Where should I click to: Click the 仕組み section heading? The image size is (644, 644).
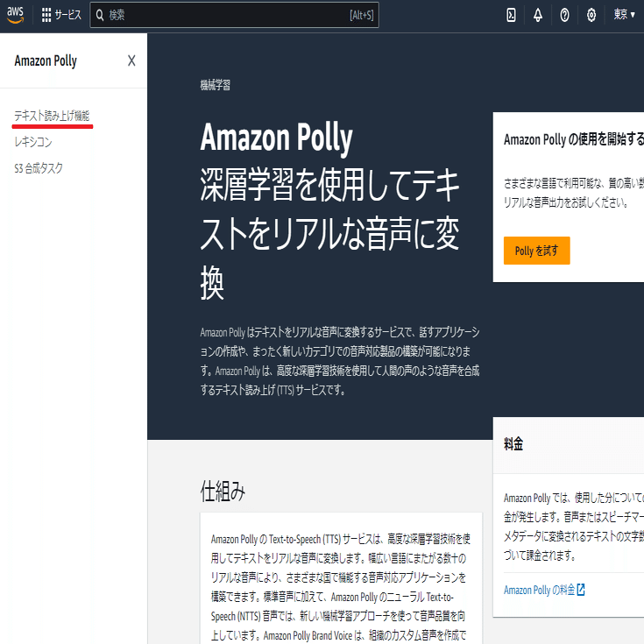(x=223, y=492)
